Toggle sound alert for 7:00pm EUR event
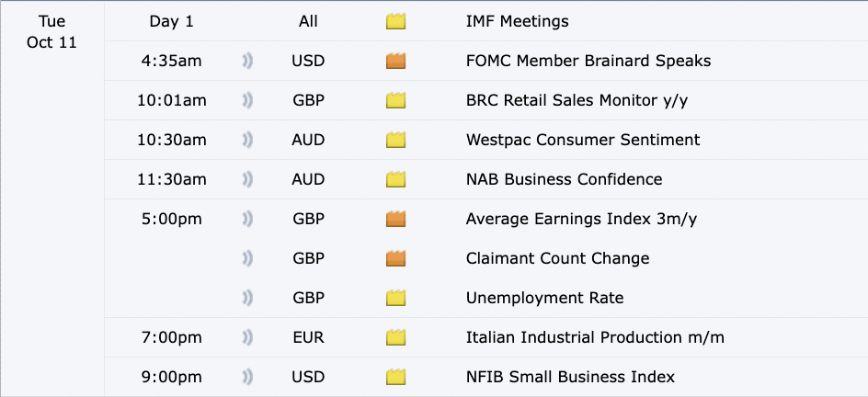The width and height of the screenshot is (868, 397). click(247, 337)
